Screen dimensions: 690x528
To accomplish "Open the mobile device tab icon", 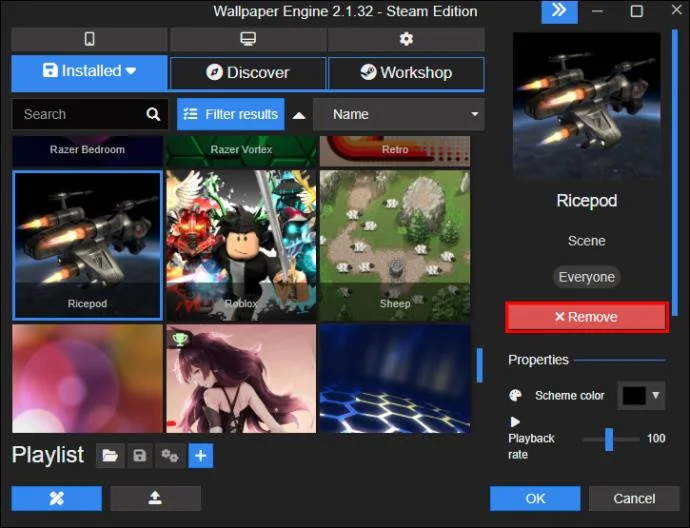I will tap(89, 39).
